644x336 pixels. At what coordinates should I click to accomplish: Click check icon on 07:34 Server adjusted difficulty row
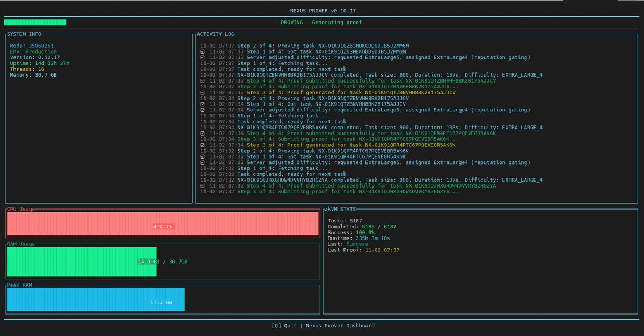point(202,110)
